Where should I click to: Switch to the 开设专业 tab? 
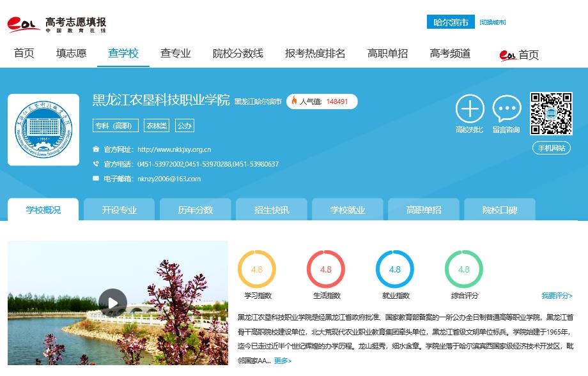120,210
